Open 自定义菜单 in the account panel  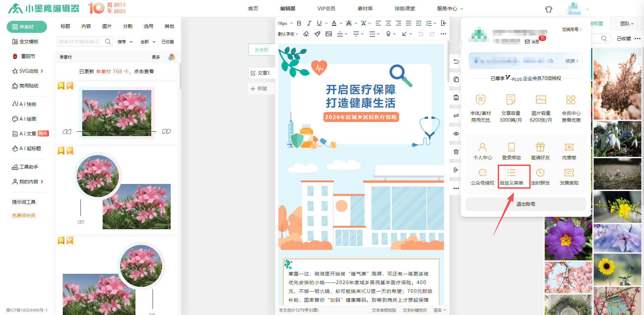point(511,177)
